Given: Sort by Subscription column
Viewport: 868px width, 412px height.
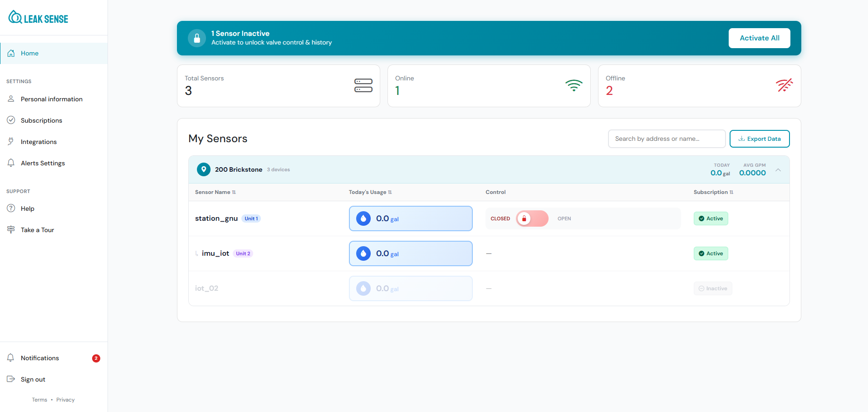Looking at the screenshot, I should click(x=713, y=192).
